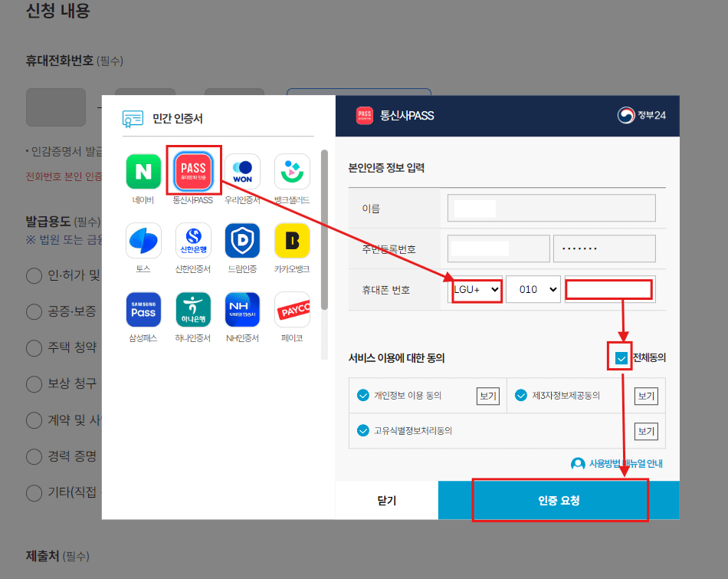728x579 pixels.
Task: Choose the 신한인증서 icon
Action: pyautogui.click(x=193, y=241)
